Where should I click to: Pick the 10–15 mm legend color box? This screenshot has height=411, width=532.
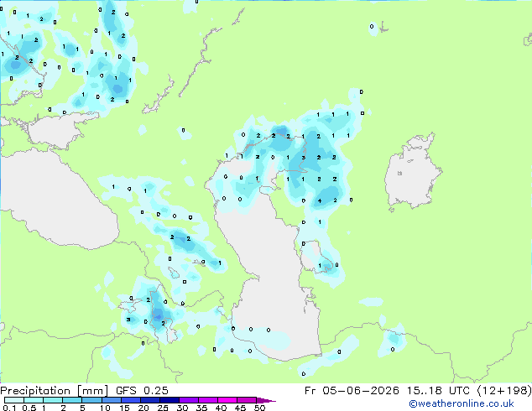[x=112, y=400]
